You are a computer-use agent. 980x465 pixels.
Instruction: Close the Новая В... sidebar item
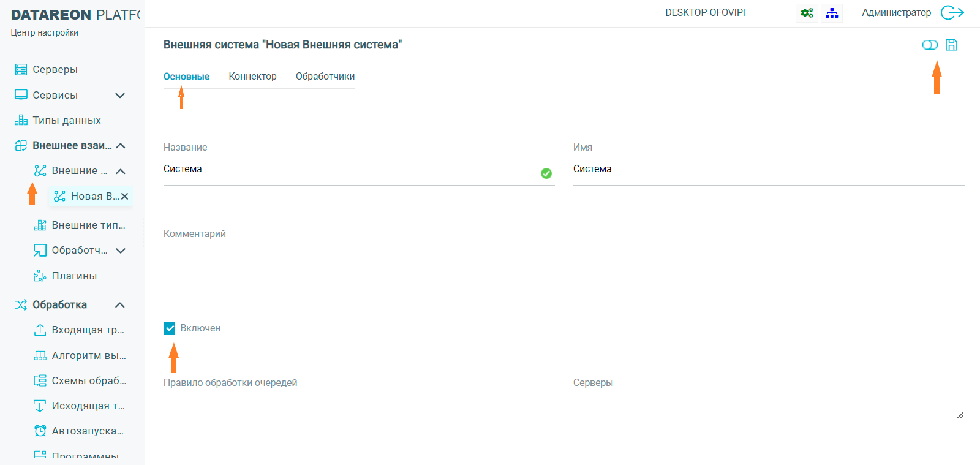pos(125,197)
